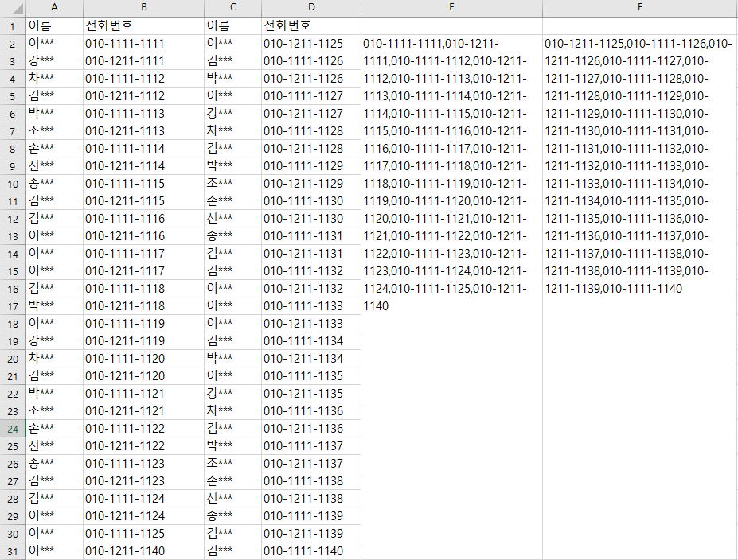Image resolution: width=738 pixels, height=560 pixels.
Task: Click merged phone list in column F
Action: pyautogui.click(x=640, y=297)
